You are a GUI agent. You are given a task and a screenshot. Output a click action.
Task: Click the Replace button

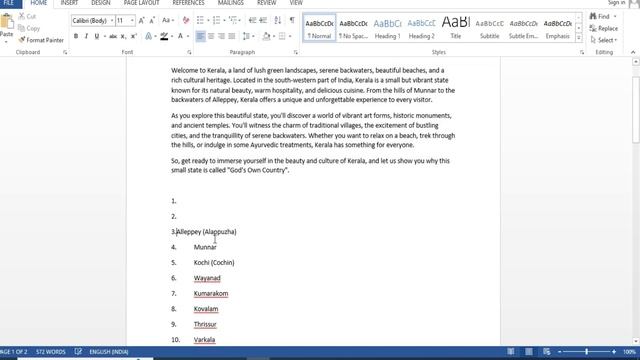click(604, 29)
